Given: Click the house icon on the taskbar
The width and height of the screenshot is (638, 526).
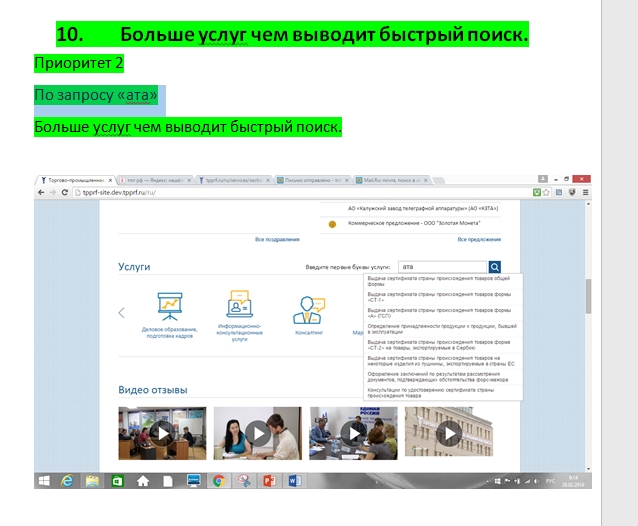Looking at the screenshot, I should 143,481.
